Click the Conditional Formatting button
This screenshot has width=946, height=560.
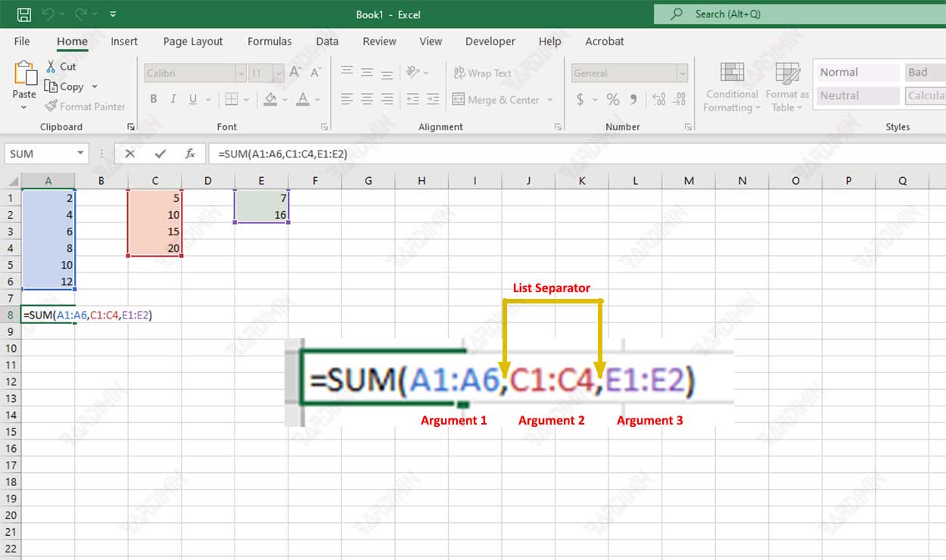pos(730,88)
